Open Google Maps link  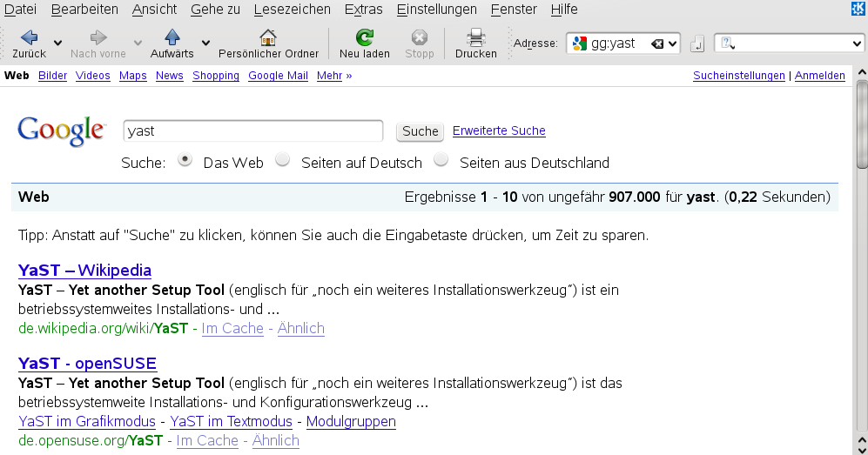pyautogui.click(x=133, y=75)
